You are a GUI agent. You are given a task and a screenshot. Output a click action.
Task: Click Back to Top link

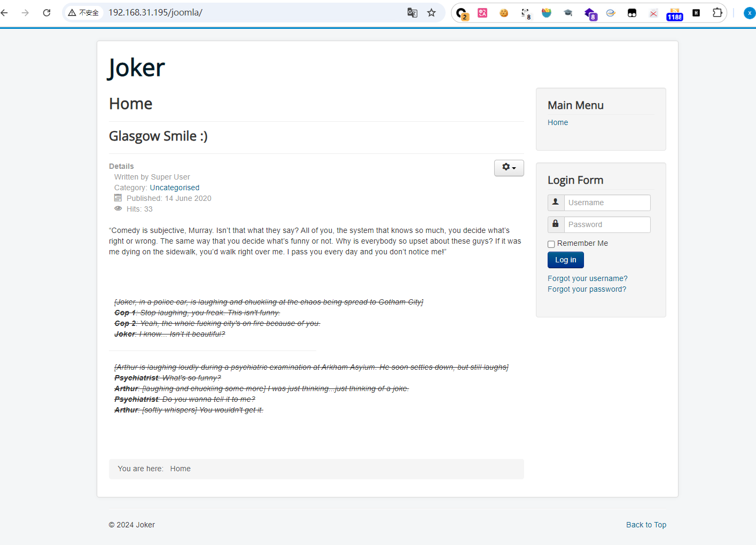646,525
